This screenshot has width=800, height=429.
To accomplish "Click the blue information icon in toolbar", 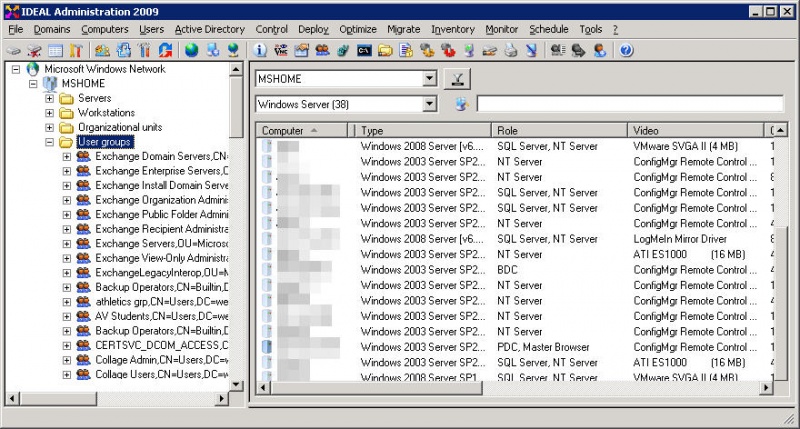I will point(260,49).
